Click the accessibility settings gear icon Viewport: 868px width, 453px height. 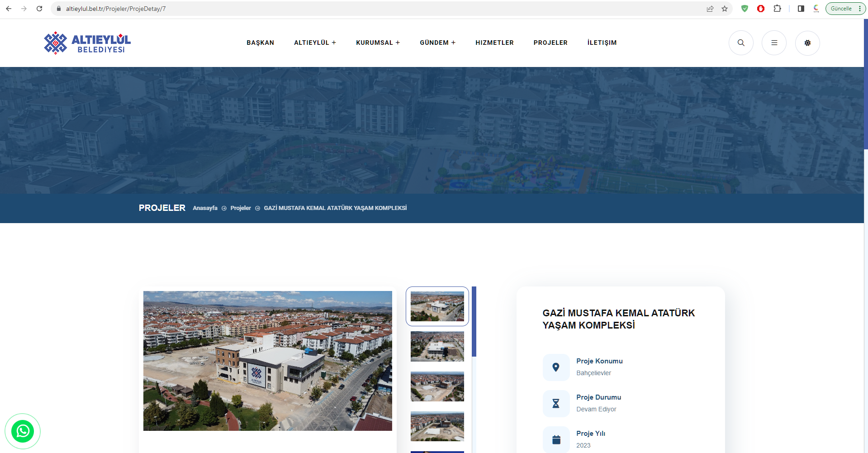click(x=807, y=43)
